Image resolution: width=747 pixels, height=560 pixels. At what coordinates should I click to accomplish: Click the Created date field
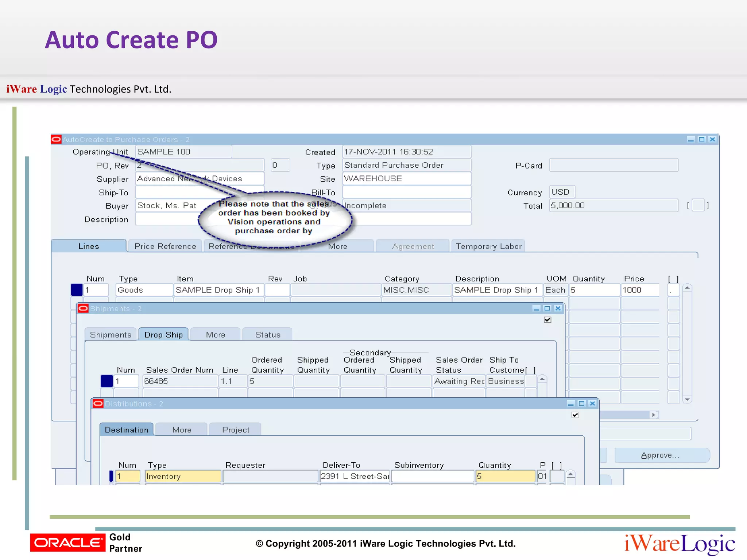coord(407,152)
